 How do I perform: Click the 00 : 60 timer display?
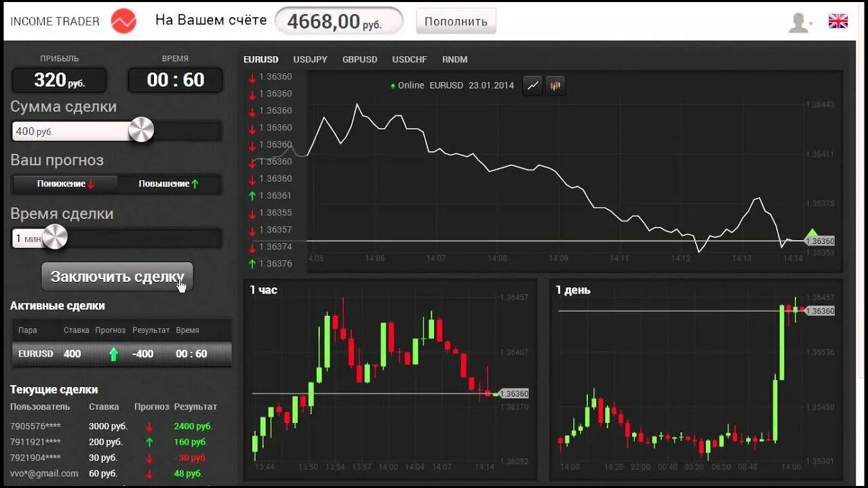coord(176,80)
